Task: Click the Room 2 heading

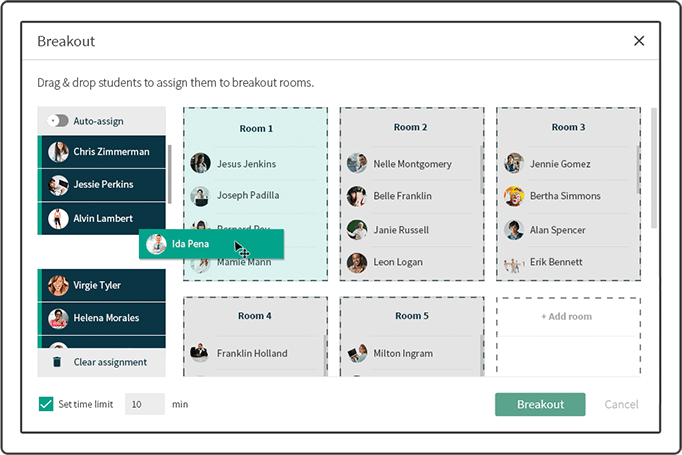Action: 410,127
